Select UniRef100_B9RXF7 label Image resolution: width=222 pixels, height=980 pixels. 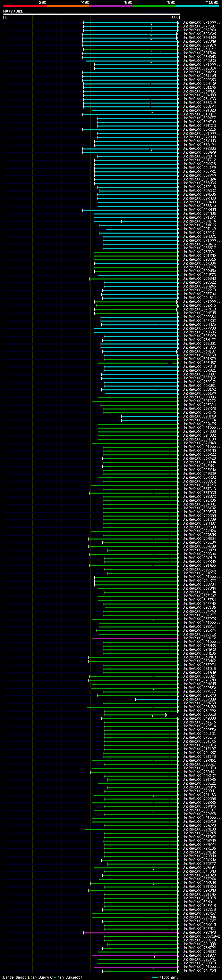pyautogui.click(x=199, y=118)
